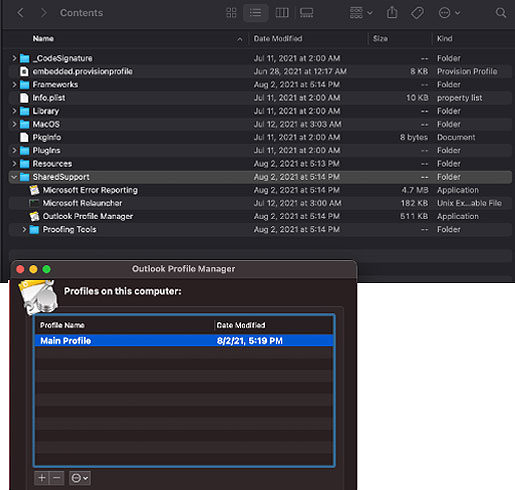Close the Outlook Profile Manager window

point(20,269)
